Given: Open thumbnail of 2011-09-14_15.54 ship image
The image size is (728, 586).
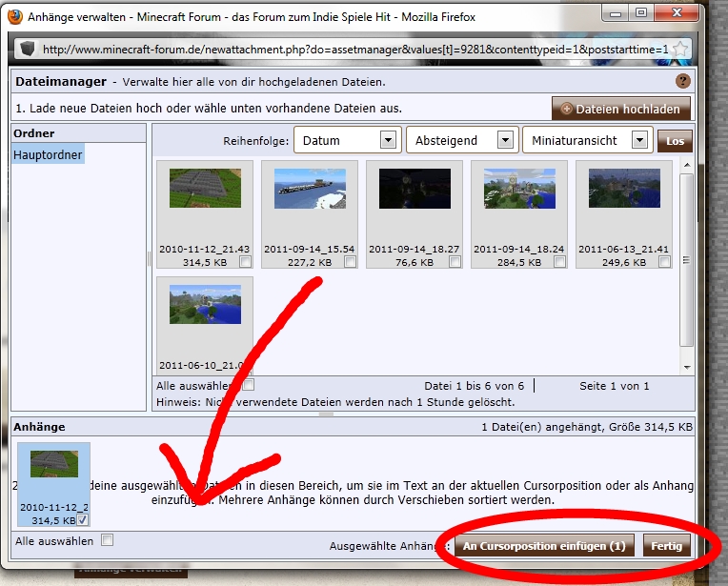Looking at the screenshot, I should (x=309, y=189).
